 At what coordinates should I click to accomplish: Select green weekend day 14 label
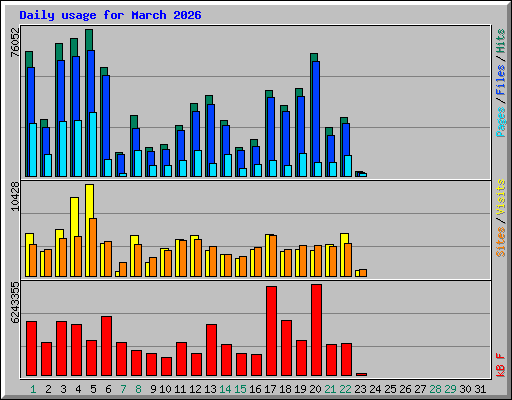225,389
